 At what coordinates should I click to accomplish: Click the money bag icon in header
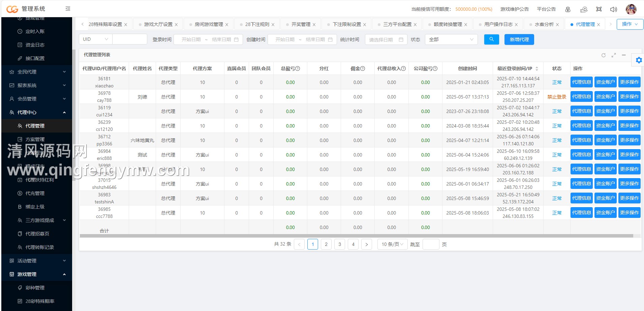click(568, 9)
